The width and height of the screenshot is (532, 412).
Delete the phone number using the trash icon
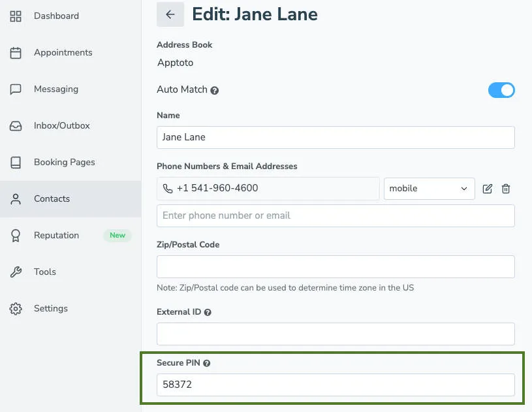[506, 189]
